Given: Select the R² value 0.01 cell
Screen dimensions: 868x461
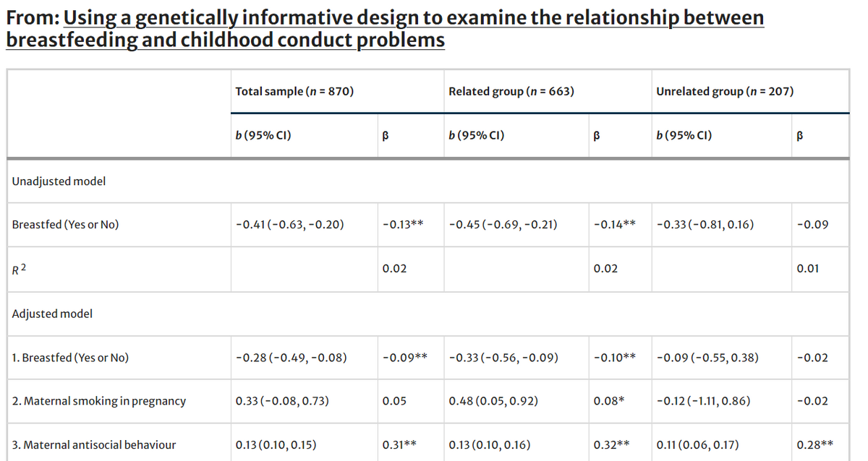Looking at the screenshot, I should pyautogui.click(x=808, y=269).
